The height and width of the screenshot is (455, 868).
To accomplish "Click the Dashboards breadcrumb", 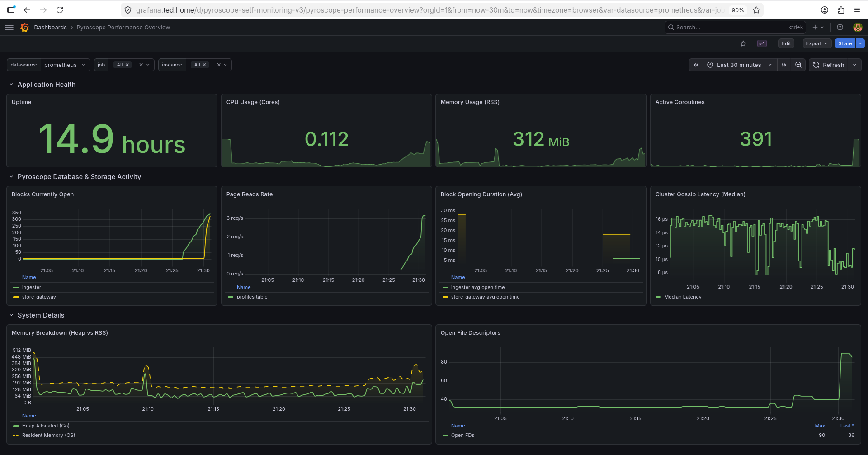I will click(x=50, y=28).
